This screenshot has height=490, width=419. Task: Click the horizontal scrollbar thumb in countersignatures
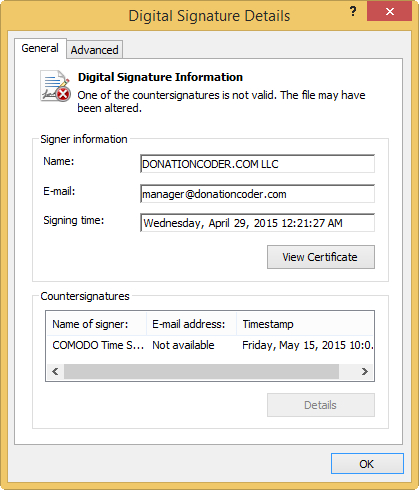[201, 371]
